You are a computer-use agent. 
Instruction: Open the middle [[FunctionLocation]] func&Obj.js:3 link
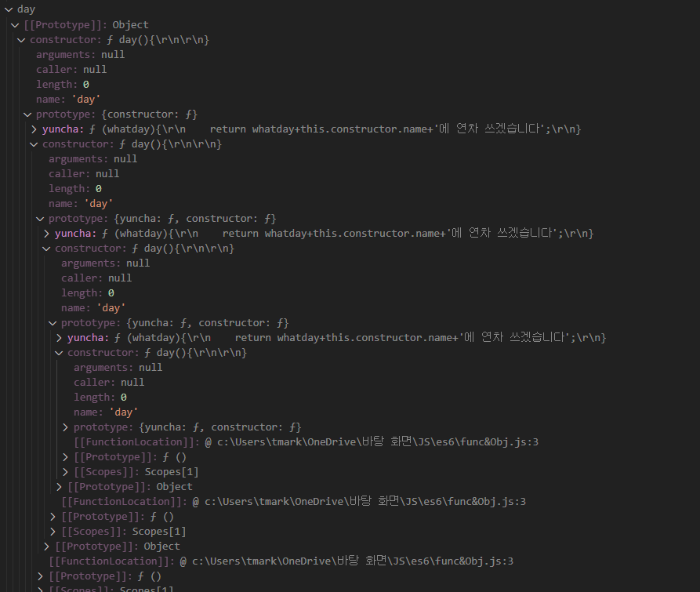tap(359, 502)
